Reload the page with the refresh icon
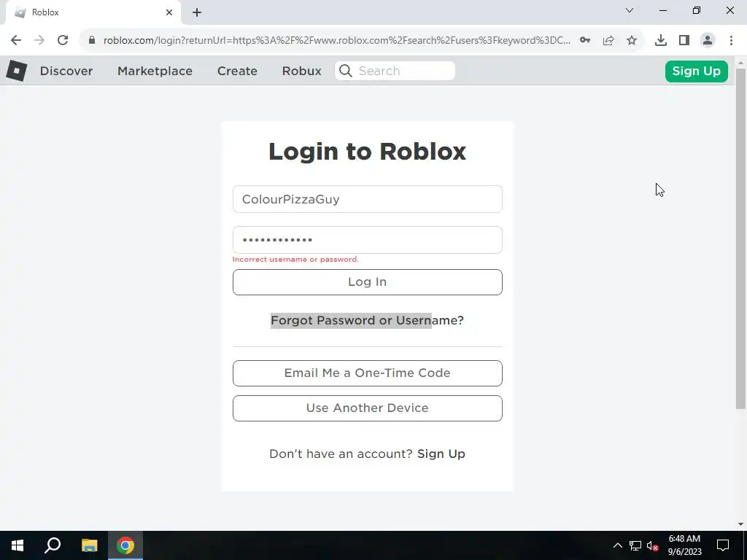 [x=63, y=41]
